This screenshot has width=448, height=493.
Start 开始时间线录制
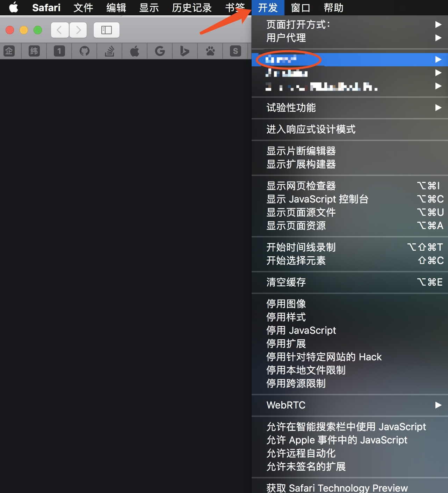pyautogui.click(x=350, y=247)
